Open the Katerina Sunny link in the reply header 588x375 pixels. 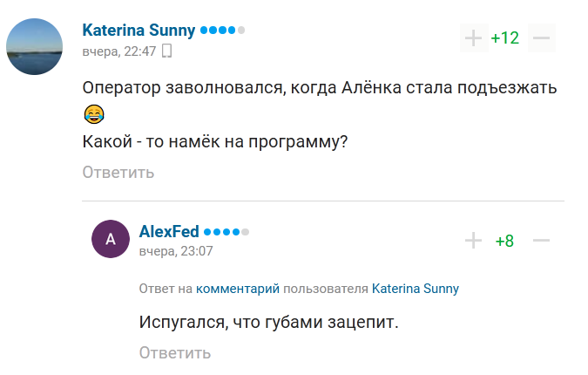click(x=416, y=289)
